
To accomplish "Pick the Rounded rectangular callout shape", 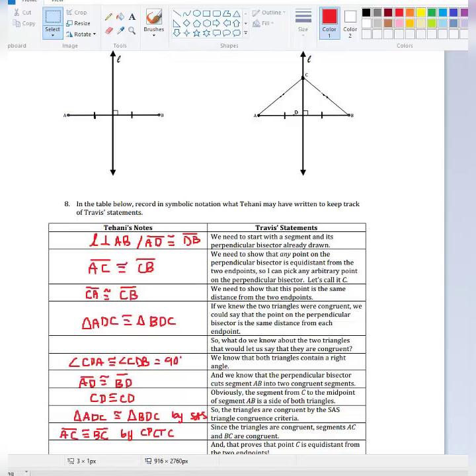I will click(x=216, y=33).
